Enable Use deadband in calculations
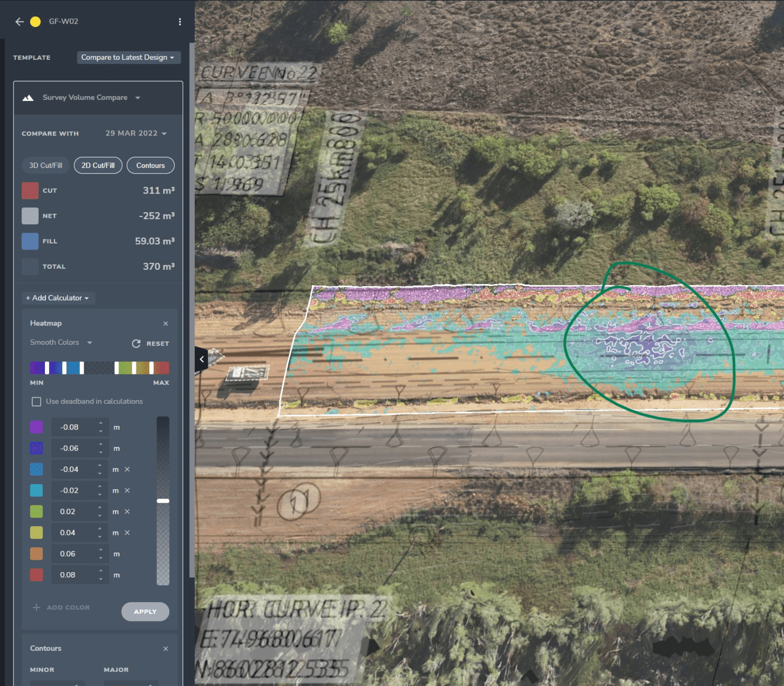 [37, 401]
